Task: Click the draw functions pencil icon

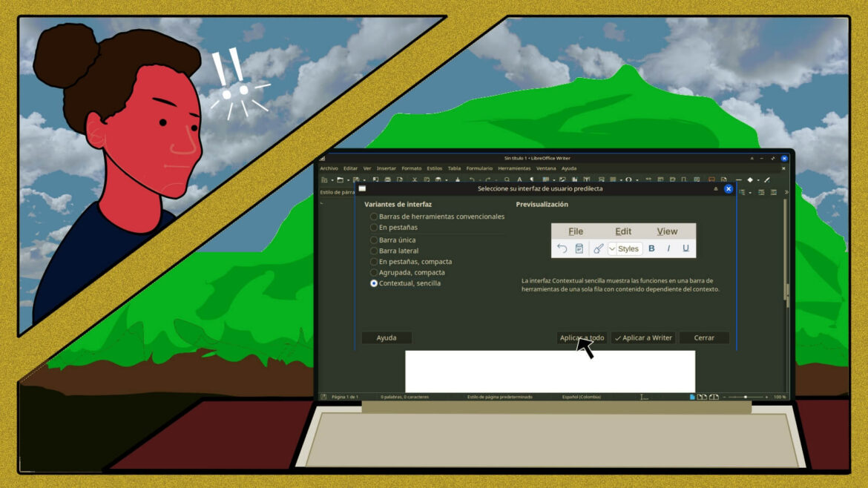Action: coord(767,179)
